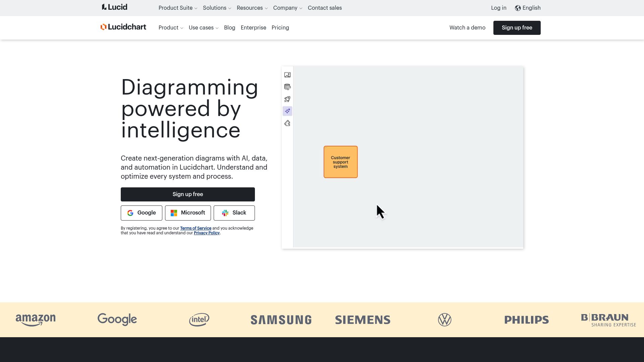This screenshot has height=362, width=644.
Task: Open the English language selector
Action: point(528,8)
